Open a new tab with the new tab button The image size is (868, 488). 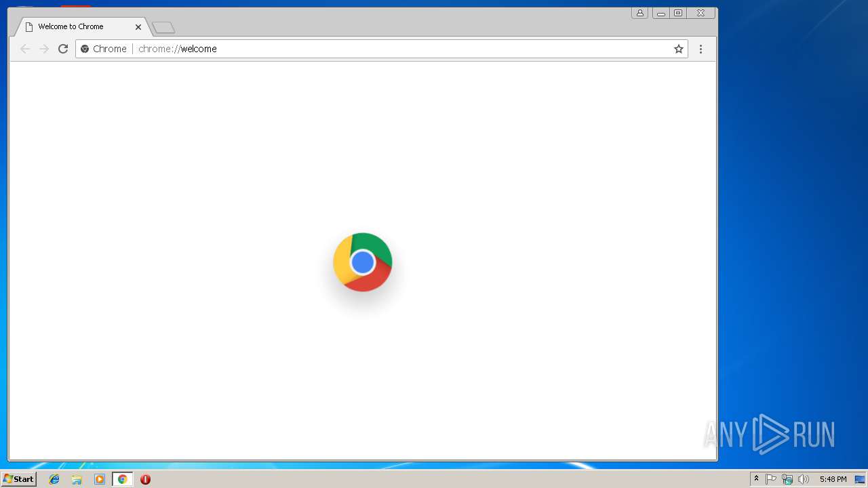163,28
